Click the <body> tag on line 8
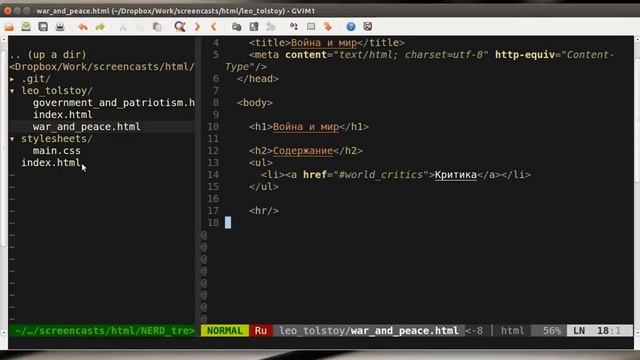 point(255,103)
